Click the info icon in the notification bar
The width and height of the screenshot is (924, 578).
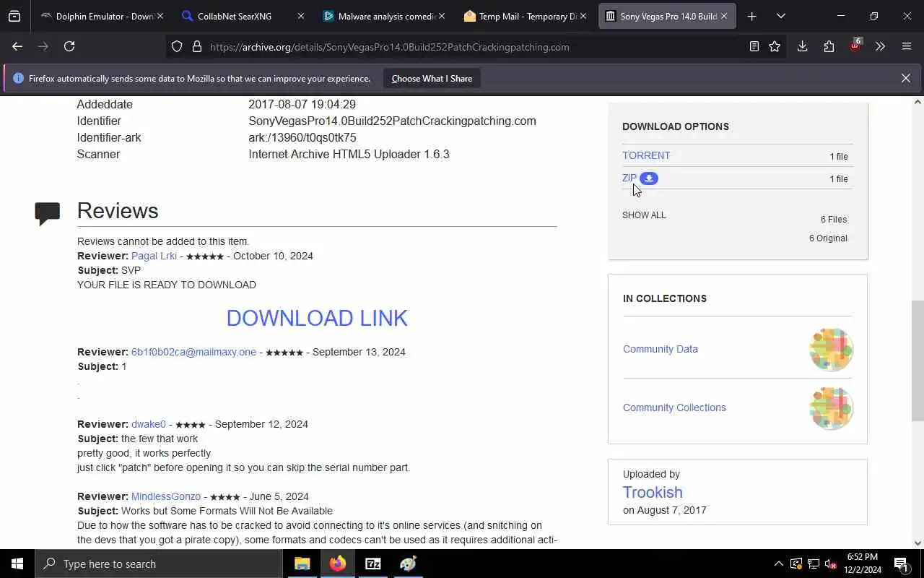19,78
